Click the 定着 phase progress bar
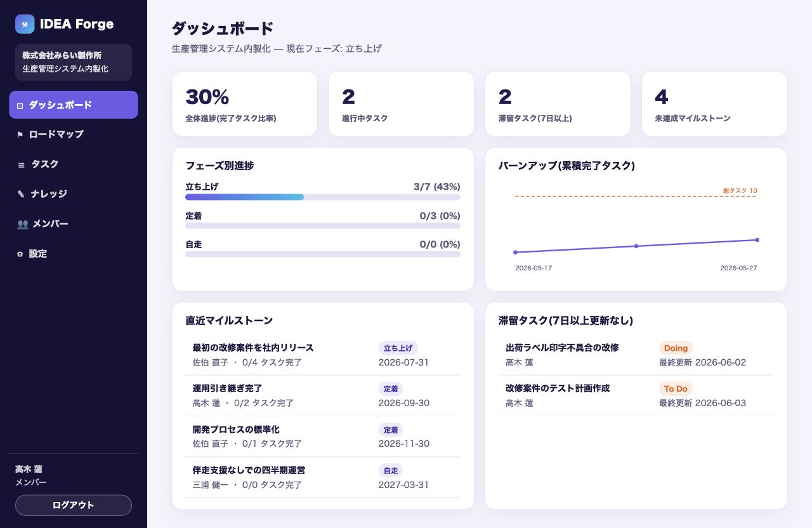 point(323,226)
